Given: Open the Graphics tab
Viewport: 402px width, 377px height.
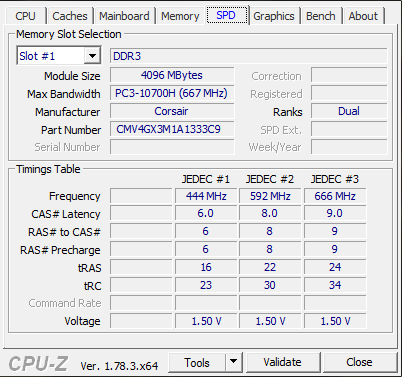Looking at the screenshot, I should [x=274, y=16].
